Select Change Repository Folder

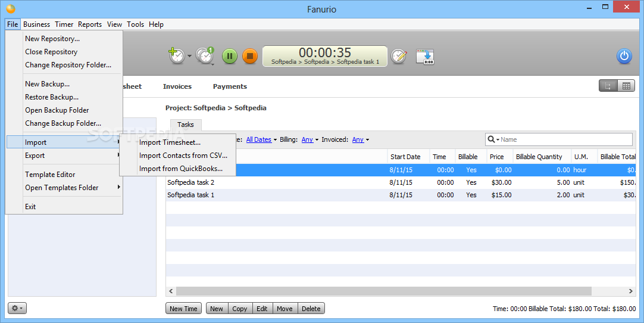click(64, 65)
